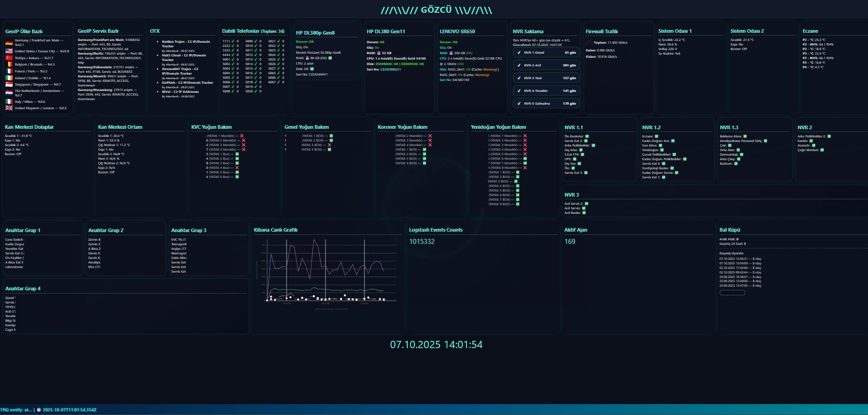
Task: Click the clock icon in bottom status bar
Action: (x=39, y=410)
